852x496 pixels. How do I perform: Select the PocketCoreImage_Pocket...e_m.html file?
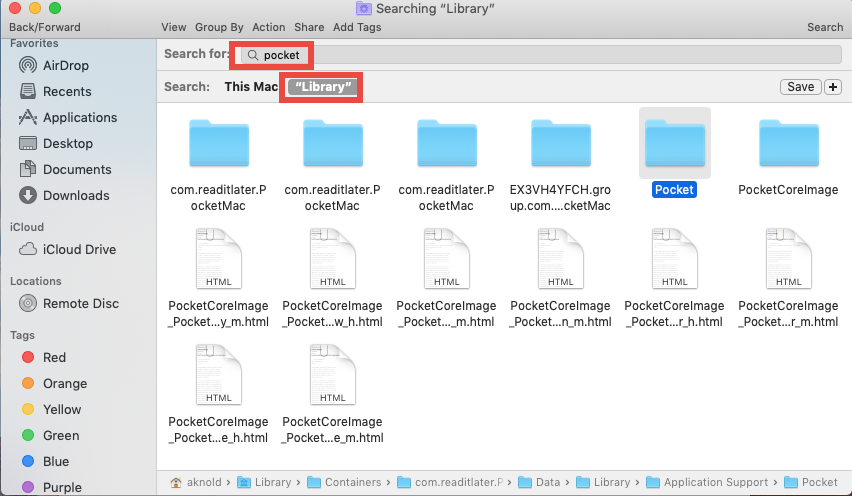(333, 394)
